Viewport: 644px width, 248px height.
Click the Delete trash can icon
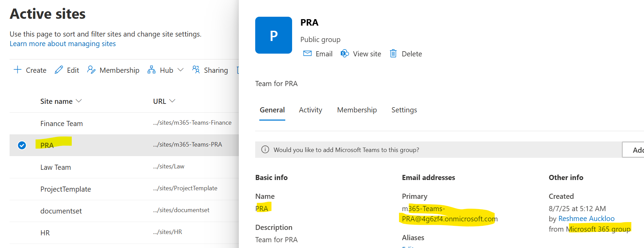(x=393, y=54)
